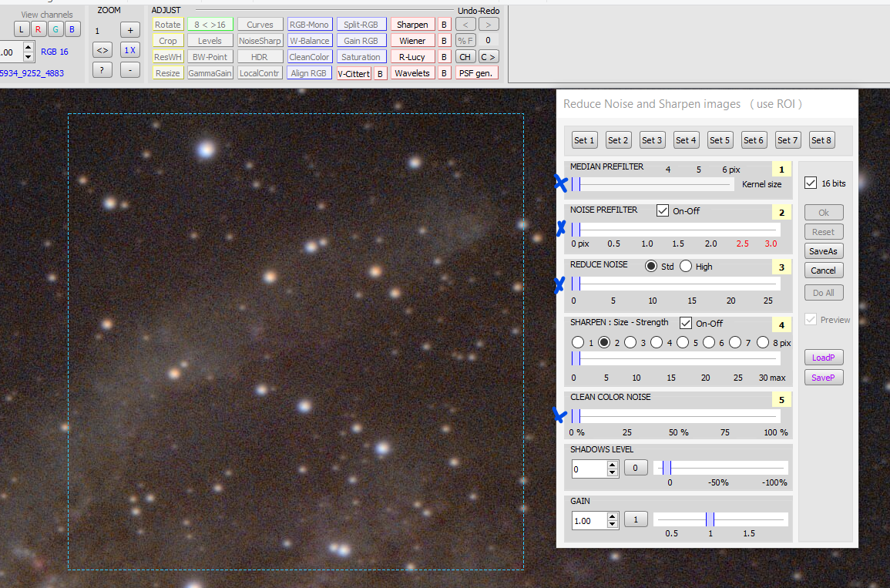Open the Resize tool
Viewport: 890px width, 588px height.
coord(168,73)
